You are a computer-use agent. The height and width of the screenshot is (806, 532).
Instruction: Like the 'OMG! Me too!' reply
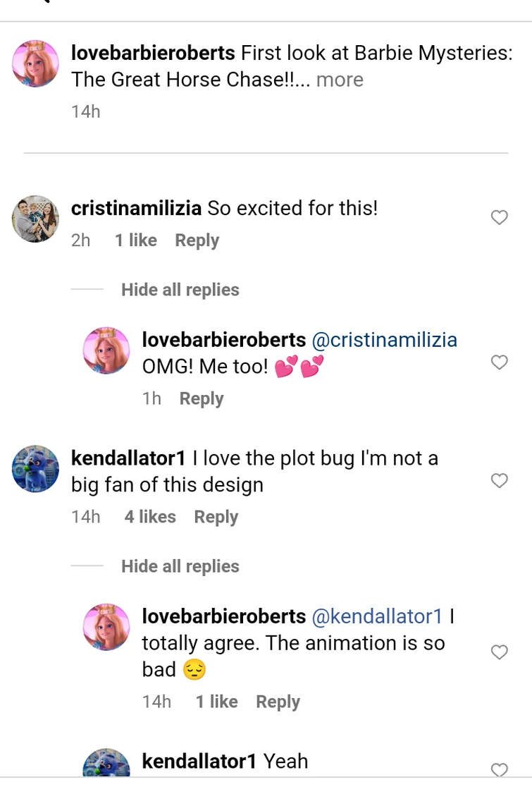[499, 362]
